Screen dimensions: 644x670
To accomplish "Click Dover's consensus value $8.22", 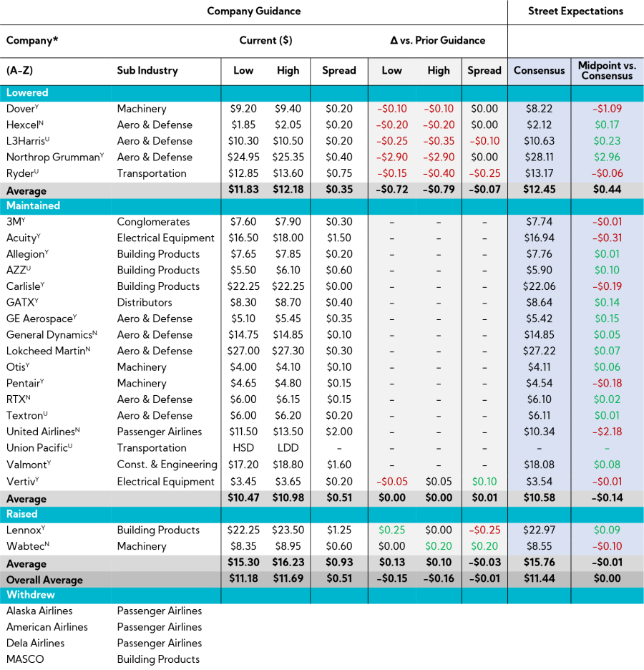I will coord(539,109).
